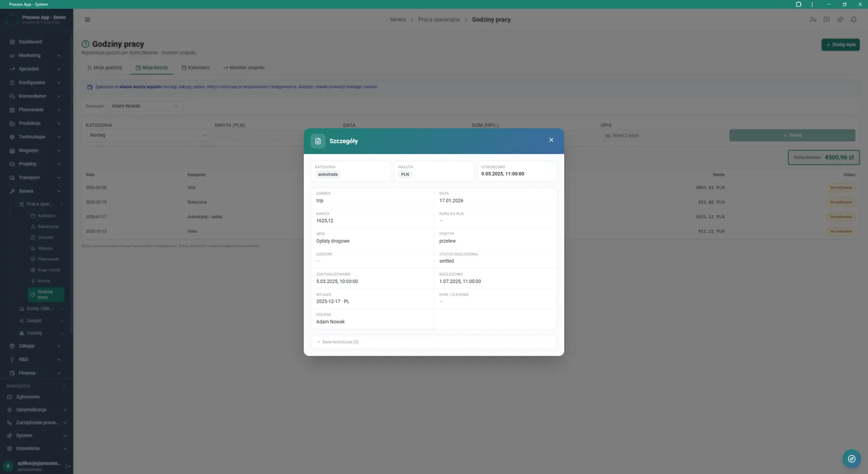Open the Kategoria Nocleg dropdown
The width and height of the screenshot is (868, 474).
[148, 135]
